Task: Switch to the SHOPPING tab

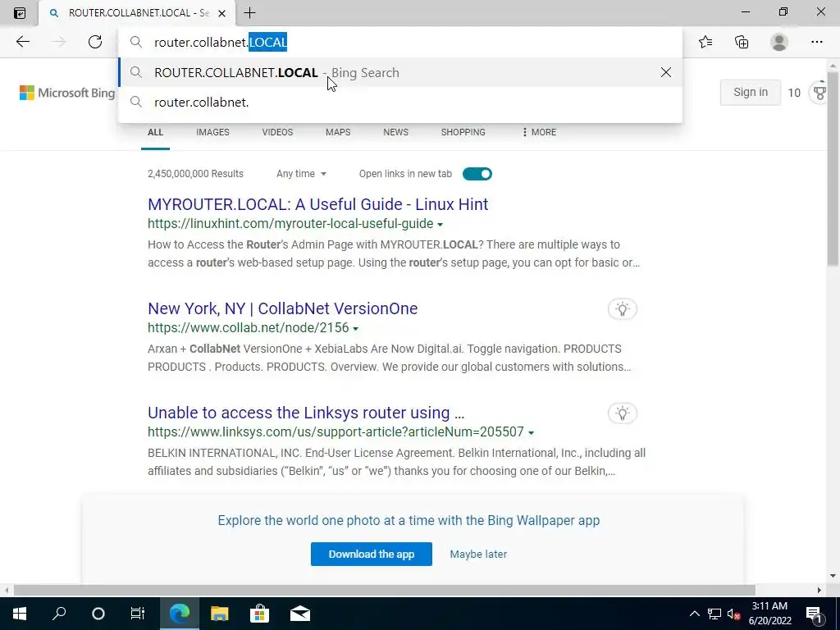Action: (x=463, y=132)
